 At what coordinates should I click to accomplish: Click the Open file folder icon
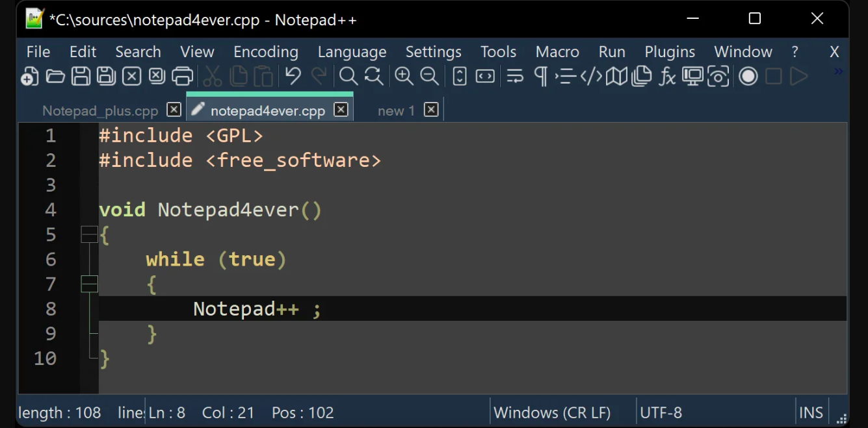pyautogui.click(x=55, y=77)
